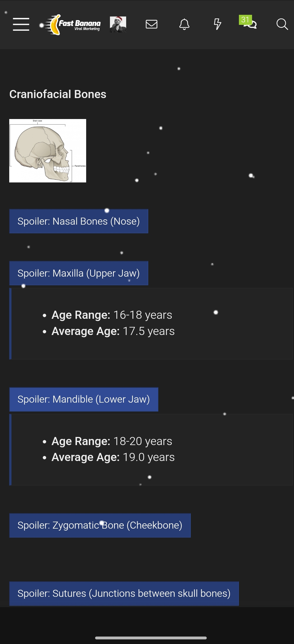
Task: Open the hamburger navigation menu
Action: point(21,25)
